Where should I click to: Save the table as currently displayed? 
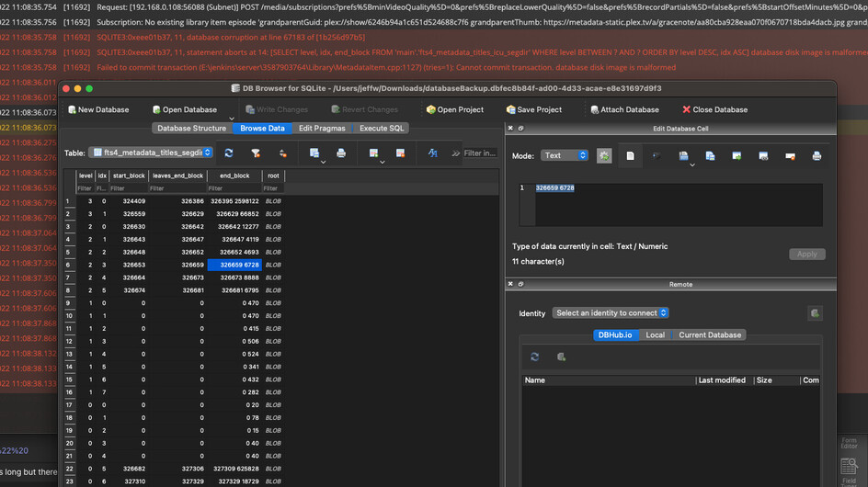pyautogui.click(x=314, y=153)
